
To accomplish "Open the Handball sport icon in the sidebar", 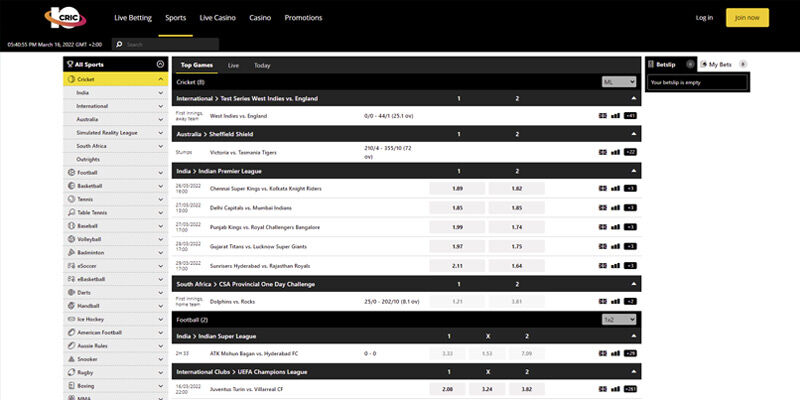I will (71, 306).
